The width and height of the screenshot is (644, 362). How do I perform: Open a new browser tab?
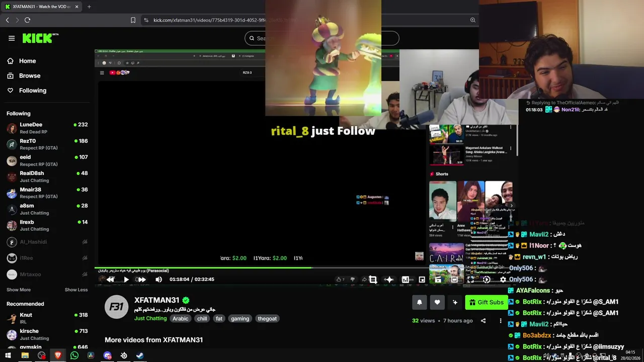click(x=89, y=7)
